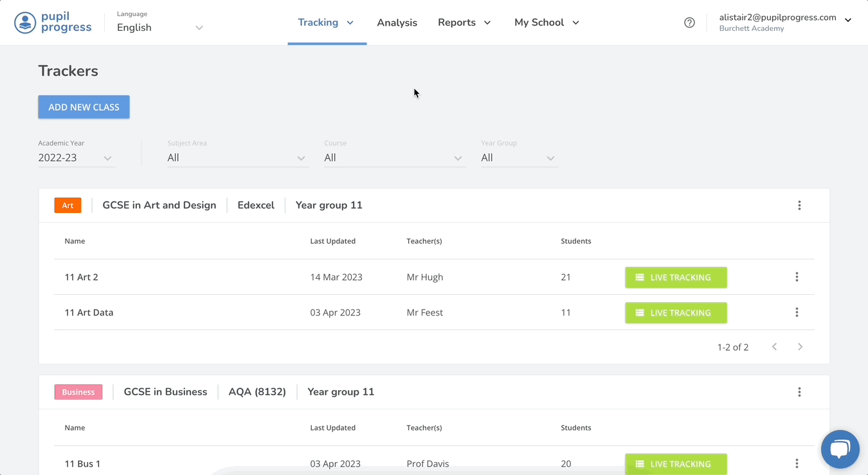Expand the My School menu
Image resolution: width=868 pixels, height=475 pixels.
[x=547, y=23]
